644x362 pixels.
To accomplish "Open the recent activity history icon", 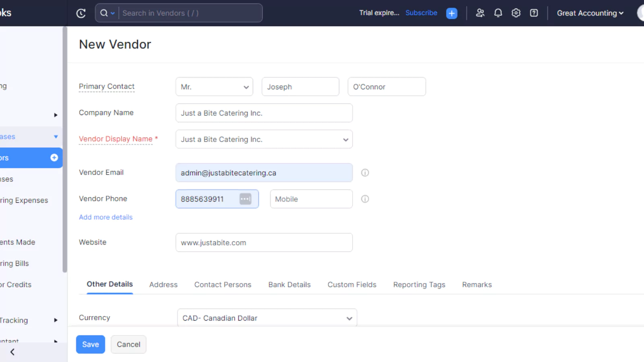I will point(81,13).
